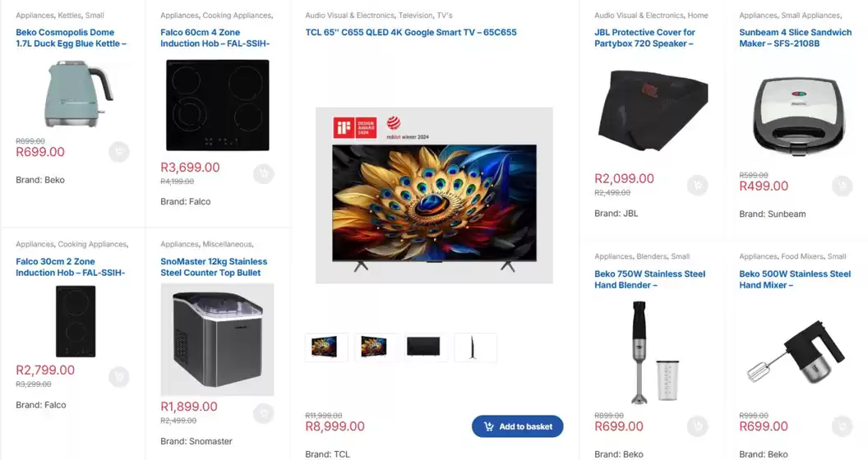Add SnoMaster ice maker to basket icon

[x=264, y=413]
